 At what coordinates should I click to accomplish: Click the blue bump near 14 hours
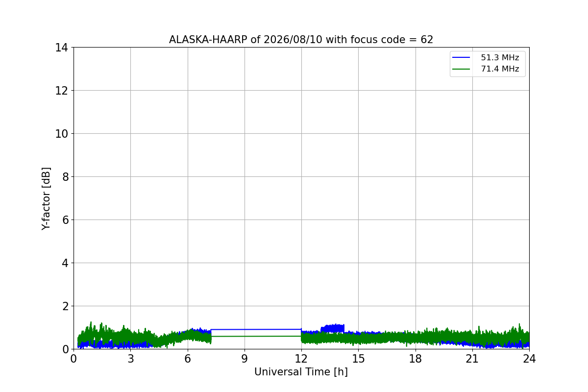tap(333, 328)
